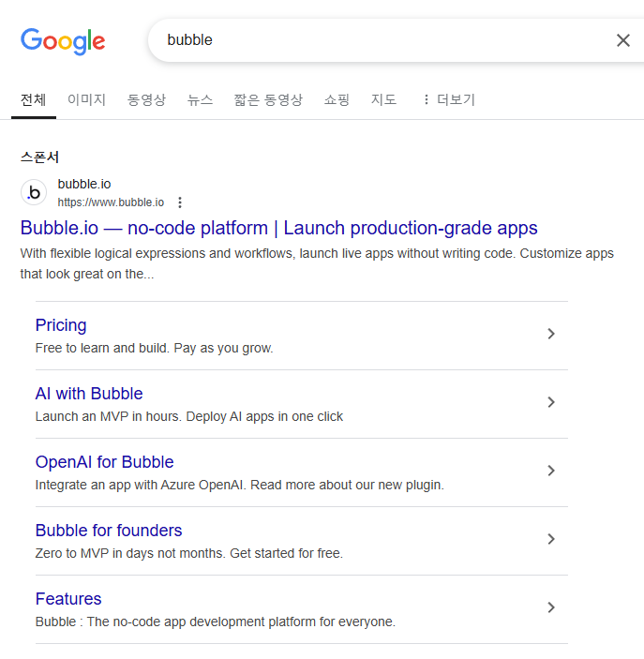Click the bubble.io favicon icon

34,192
